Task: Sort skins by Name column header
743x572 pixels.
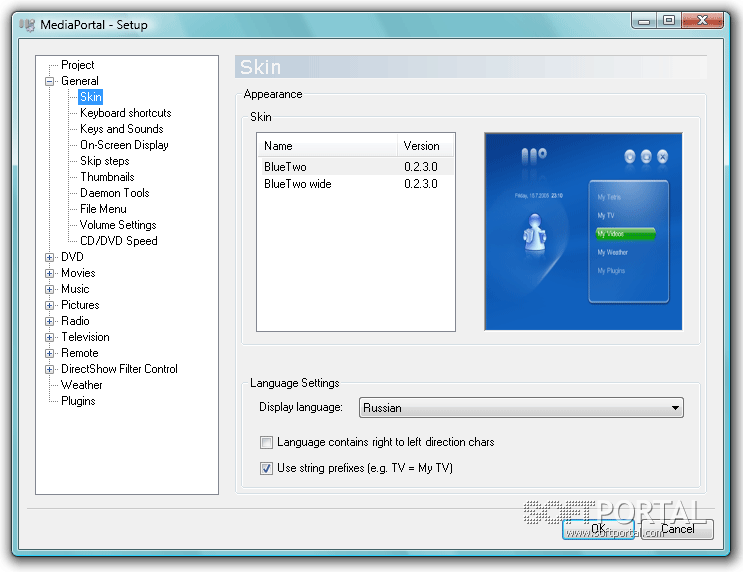Action: pyautogui.click(x=327, y=146)
